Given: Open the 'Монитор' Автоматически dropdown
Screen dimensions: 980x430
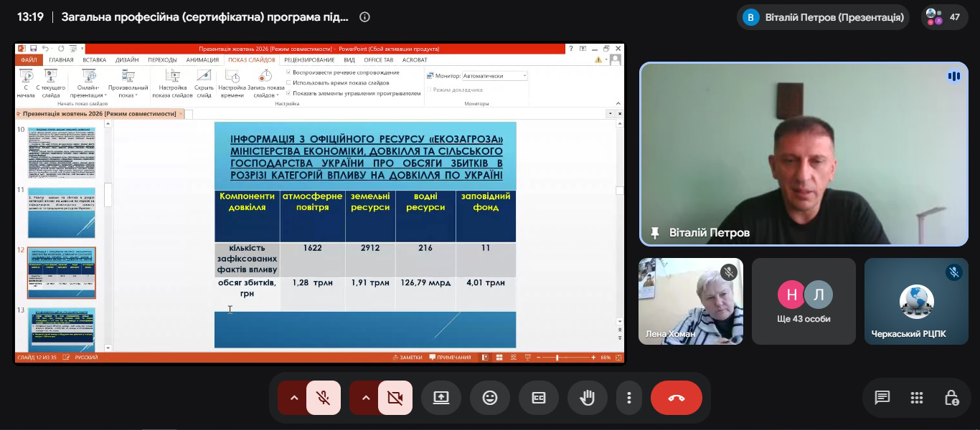Looking at the screenshot, I should 495,76.
